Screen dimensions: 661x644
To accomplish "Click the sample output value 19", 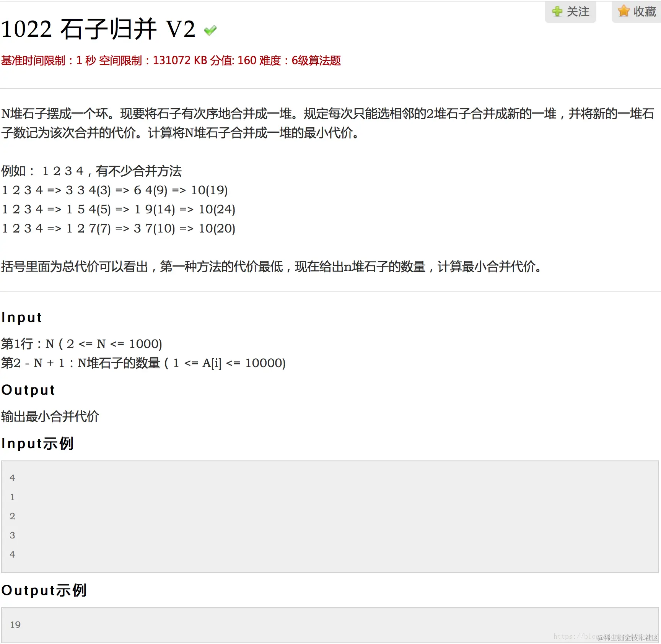I will [15, 625].
